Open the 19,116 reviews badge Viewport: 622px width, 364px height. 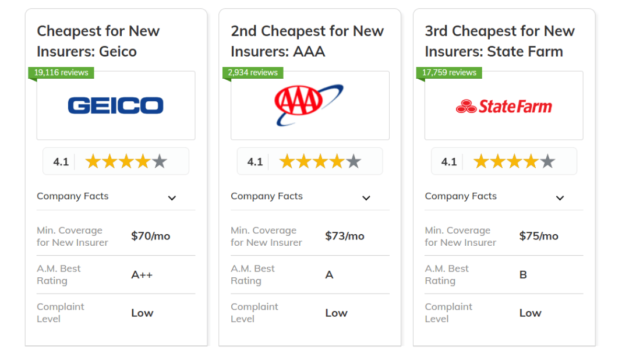pos(61,73)
